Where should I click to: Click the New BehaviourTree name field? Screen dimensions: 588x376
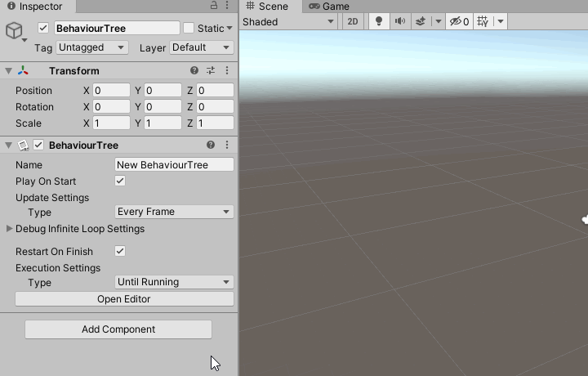174,164
